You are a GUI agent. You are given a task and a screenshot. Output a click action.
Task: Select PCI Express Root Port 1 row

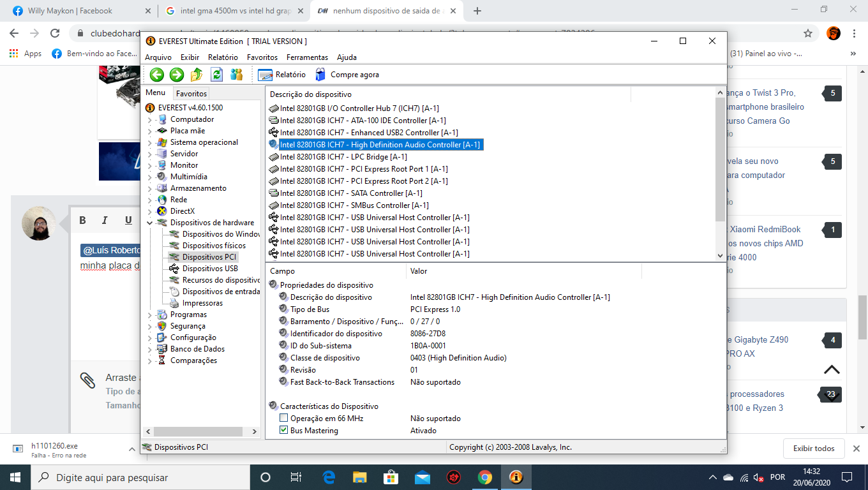364,169
